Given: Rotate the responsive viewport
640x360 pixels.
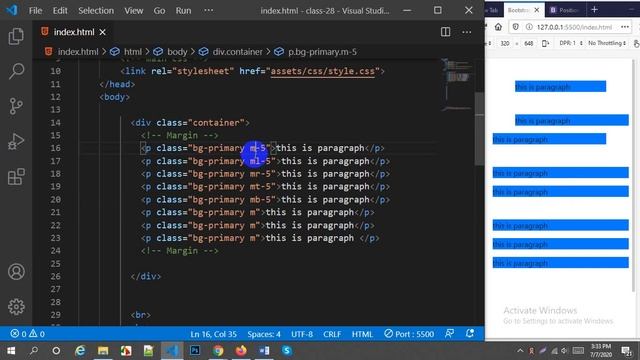Looking at the screenshot, I should click(545, 43).
